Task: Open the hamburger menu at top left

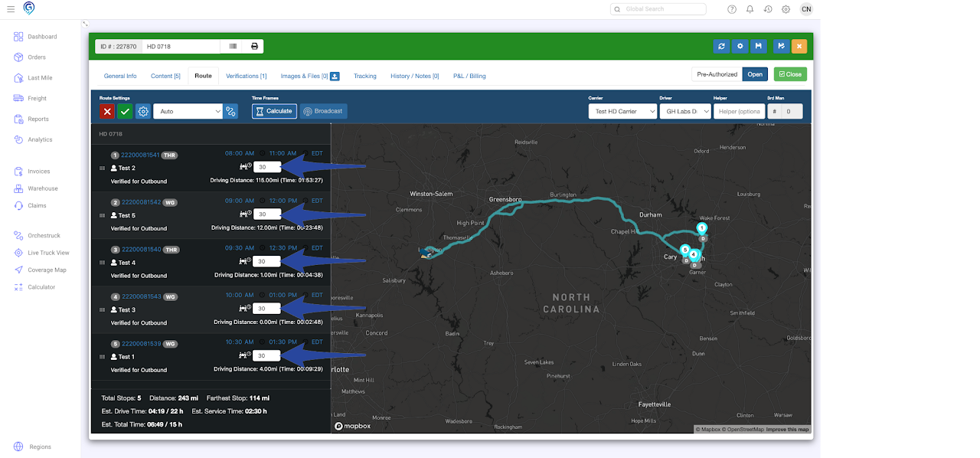Action: [11, 9]
